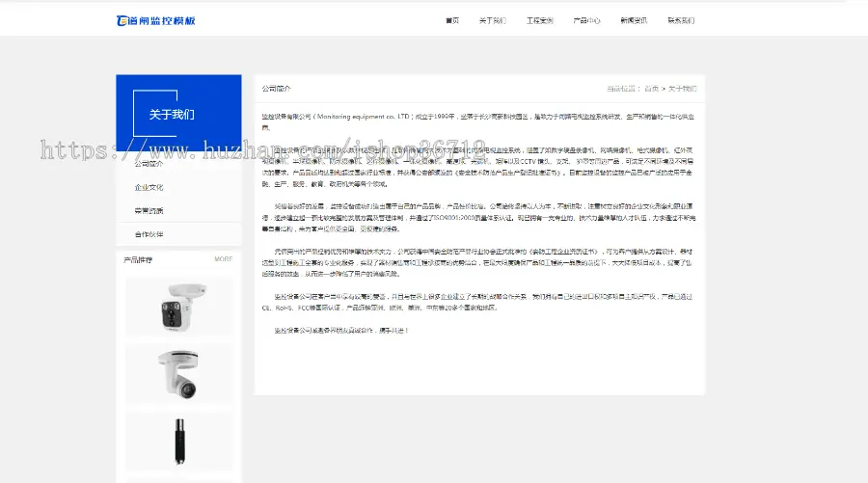The image size is (868, 483).
Task: Click 关于我们 in the breadcrumb path
Action: pos(682,89)
